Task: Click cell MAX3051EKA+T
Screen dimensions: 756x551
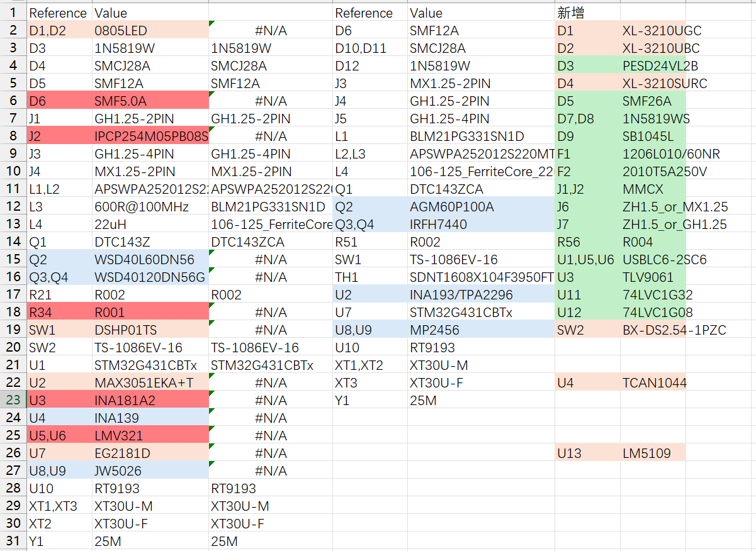Action: [x=150, y=382]
